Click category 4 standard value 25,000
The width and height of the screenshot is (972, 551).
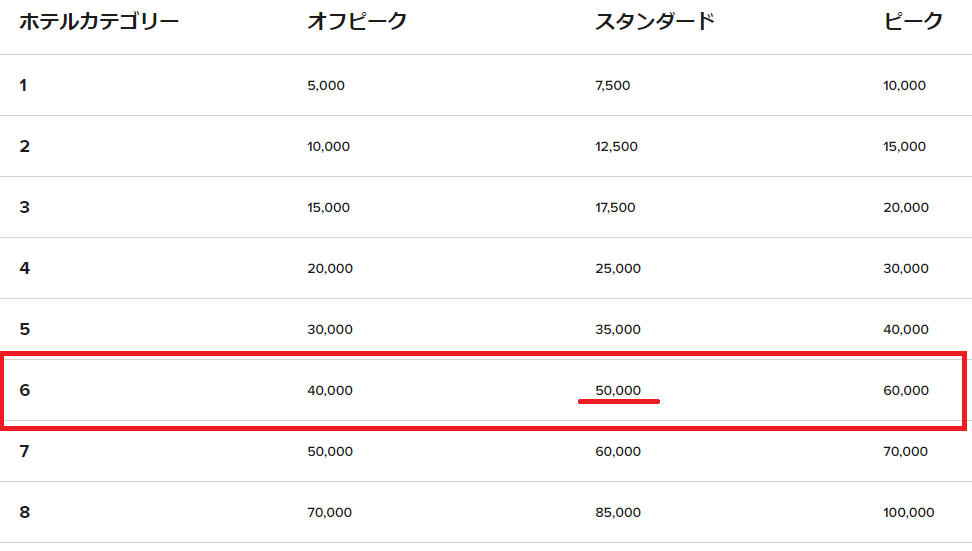click(617, 269)
